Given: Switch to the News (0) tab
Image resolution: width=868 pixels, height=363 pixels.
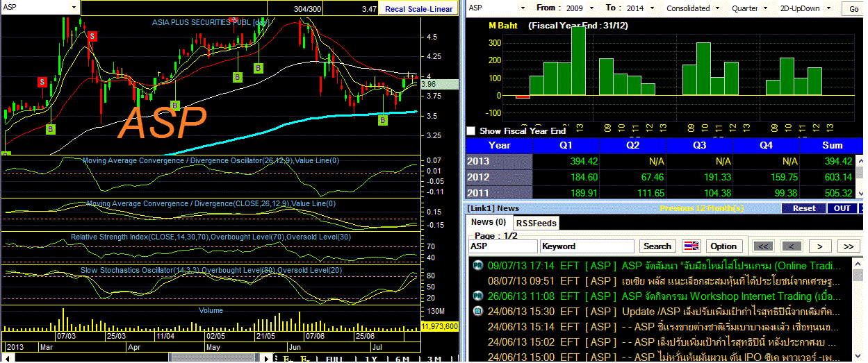Looking at the screenshot, I should [489, 222].
